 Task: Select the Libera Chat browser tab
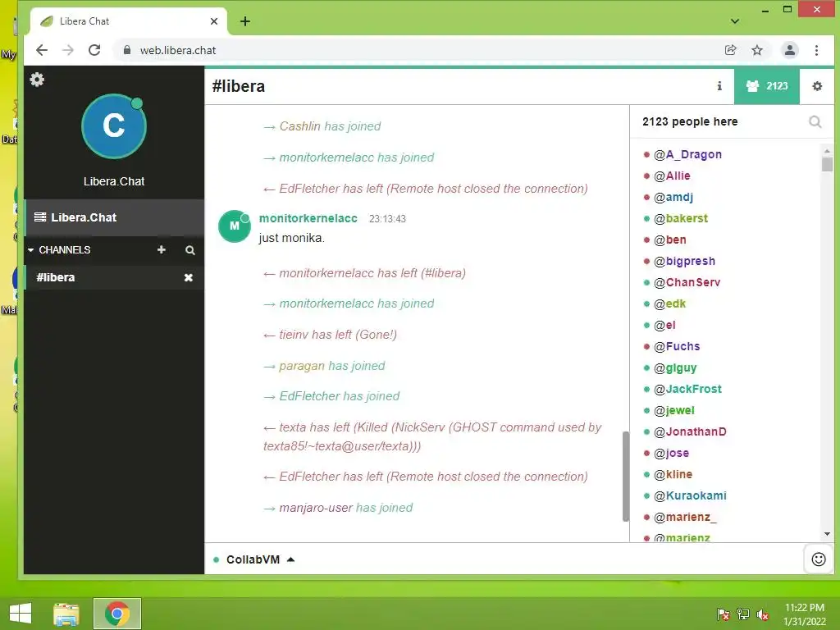coord(129,21)
